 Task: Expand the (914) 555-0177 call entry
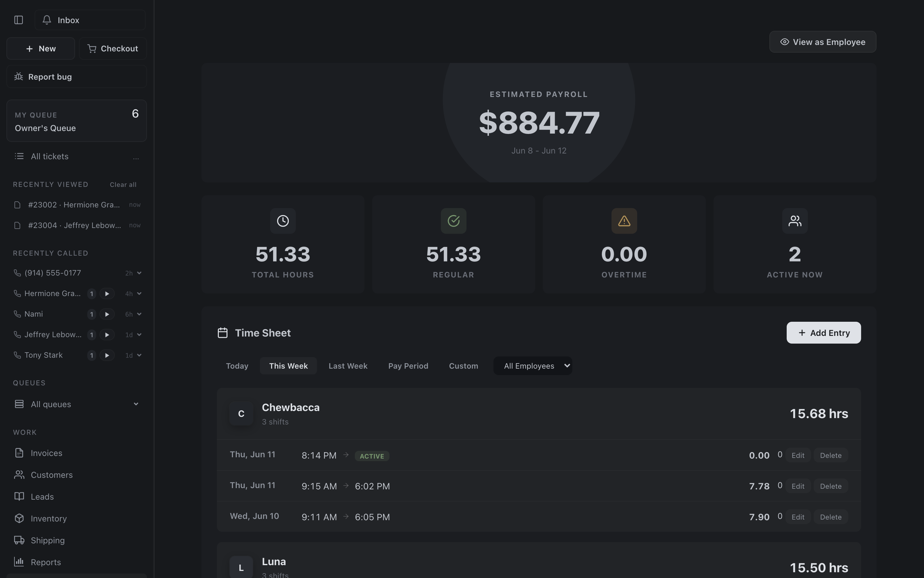click(139, 273)
